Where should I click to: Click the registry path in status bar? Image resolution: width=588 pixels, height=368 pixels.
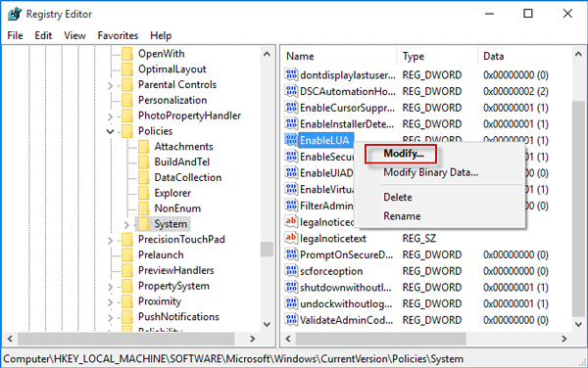(x=233, y=359)
